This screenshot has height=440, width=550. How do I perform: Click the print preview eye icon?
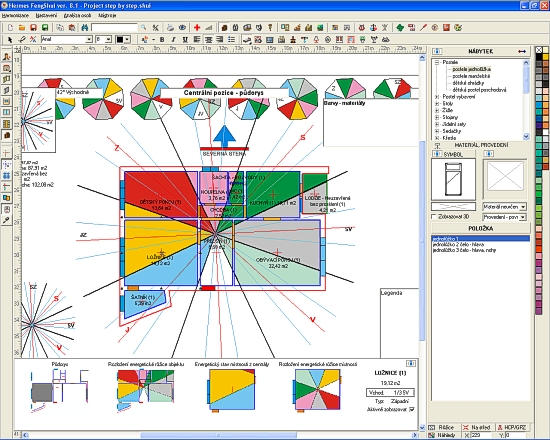coord(182,27)
